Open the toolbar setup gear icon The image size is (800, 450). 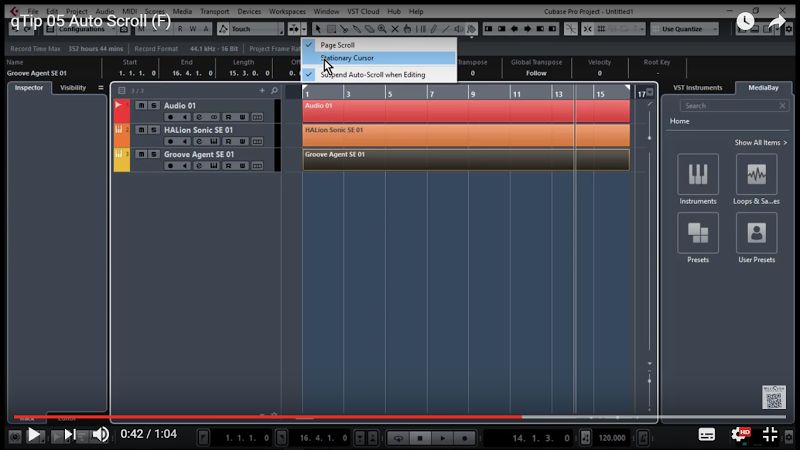789,29
